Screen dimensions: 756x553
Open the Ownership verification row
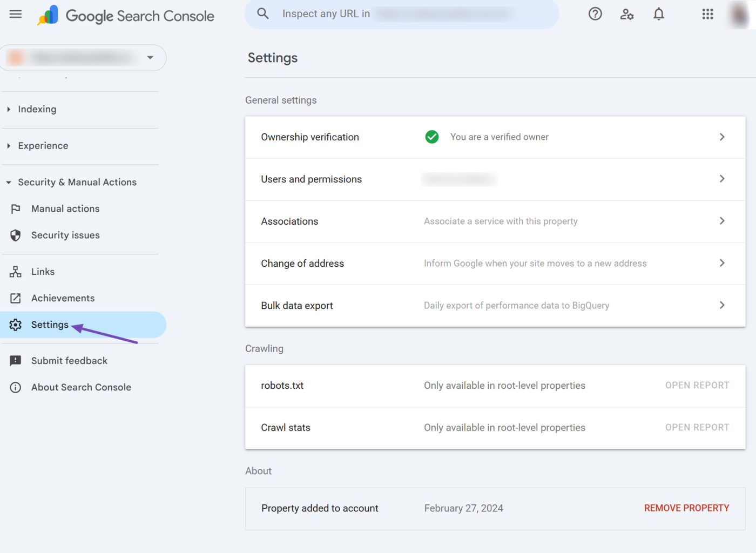tap(495, 137)
